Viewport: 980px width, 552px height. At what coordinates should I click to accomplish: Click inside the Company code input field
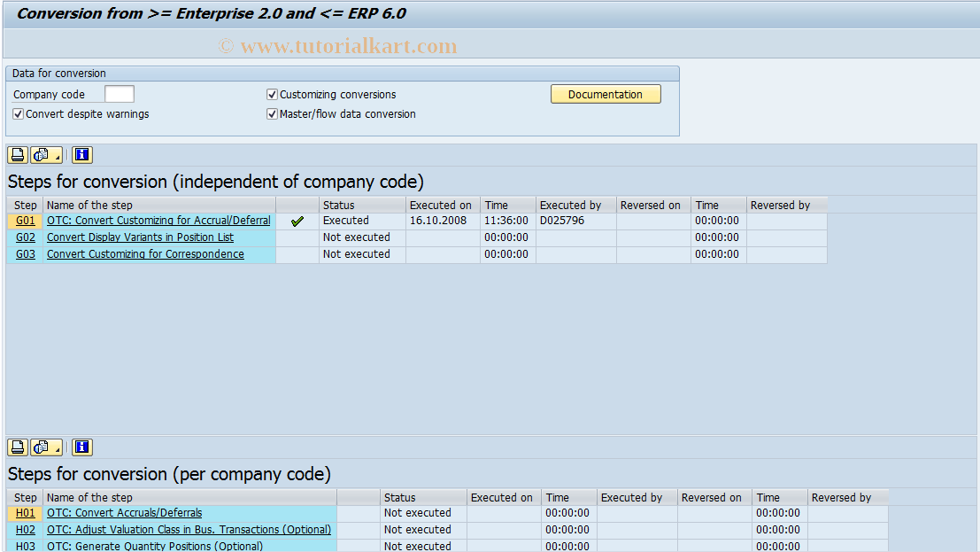point(119,93)
